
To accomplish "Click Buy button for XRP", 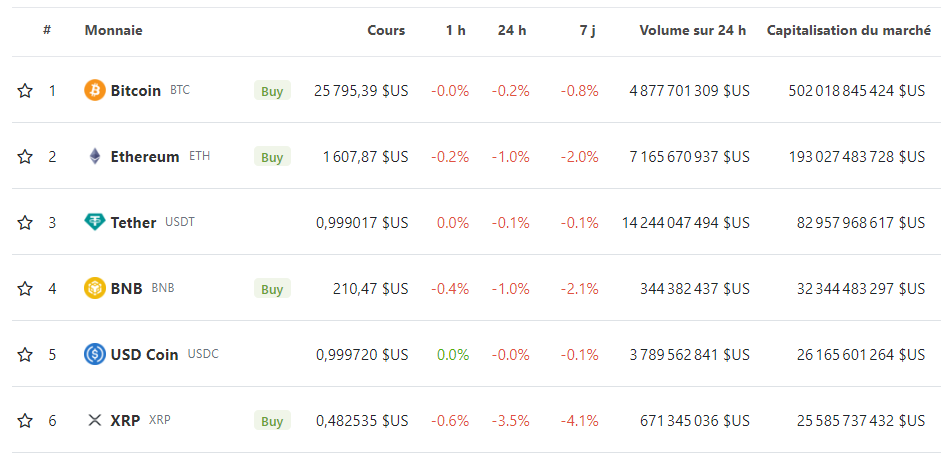I will pos(272,421).
